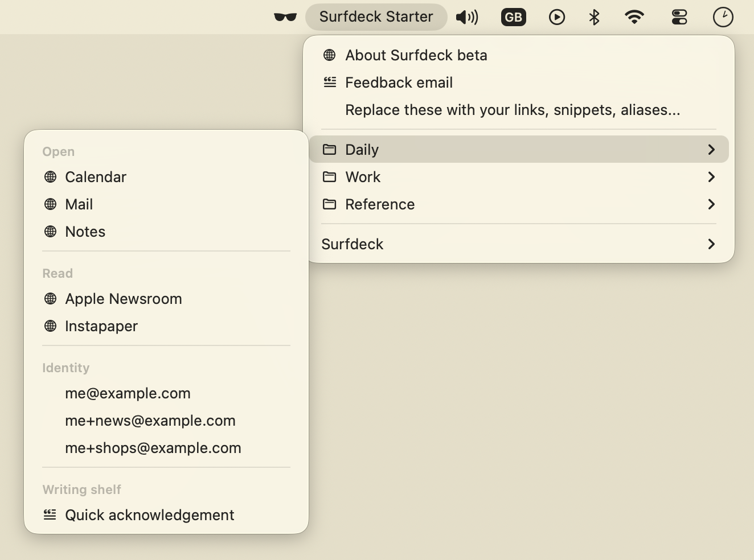This screenshot has height=560, width=754.
Task: Select the me@example.com alias
Action: (x=166, y=393)
